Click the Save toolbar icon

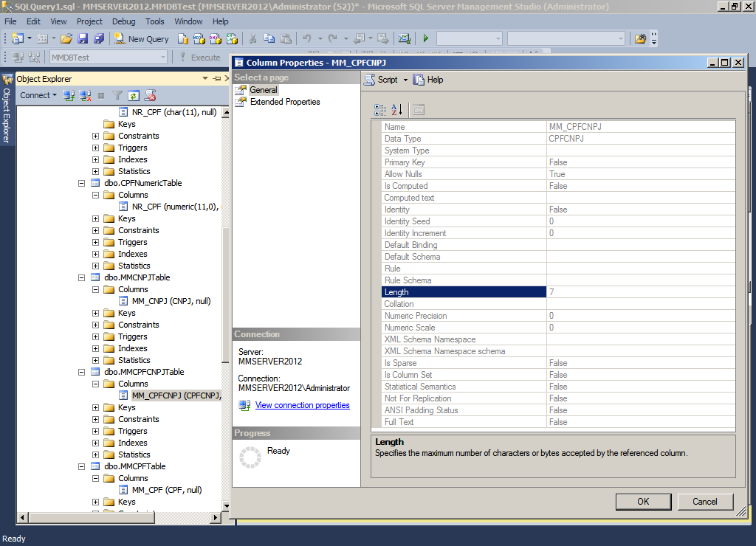pyautogui.click(x=81, y=38)
